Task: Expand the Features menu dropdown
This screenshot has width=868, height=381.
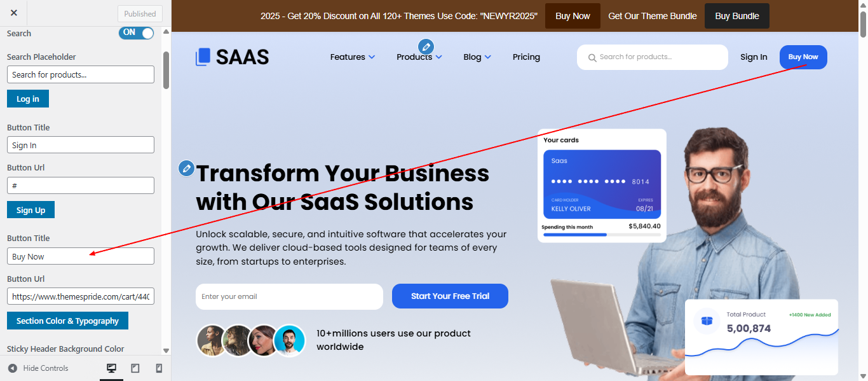Action: point(353,57)
